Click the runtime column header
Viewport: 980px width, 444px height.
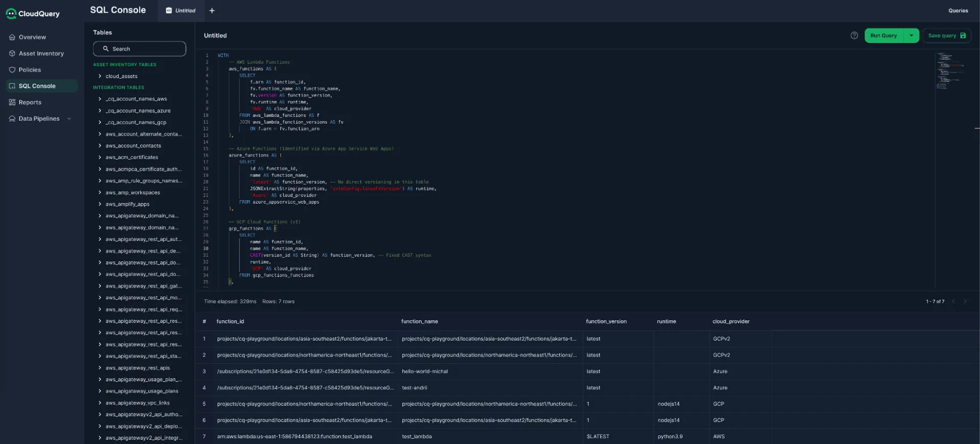click(667, 321)
